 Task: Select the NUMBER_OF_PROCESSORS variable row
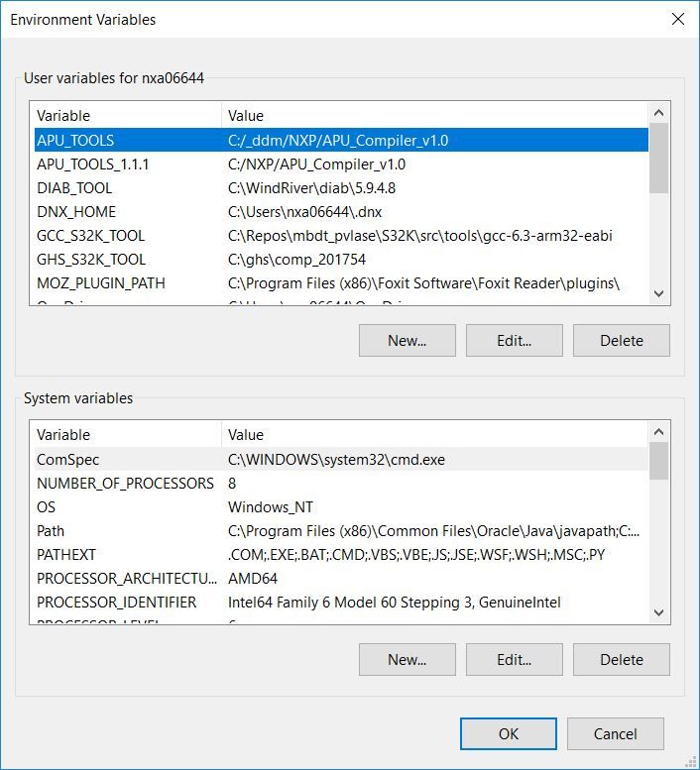[125, 484]
